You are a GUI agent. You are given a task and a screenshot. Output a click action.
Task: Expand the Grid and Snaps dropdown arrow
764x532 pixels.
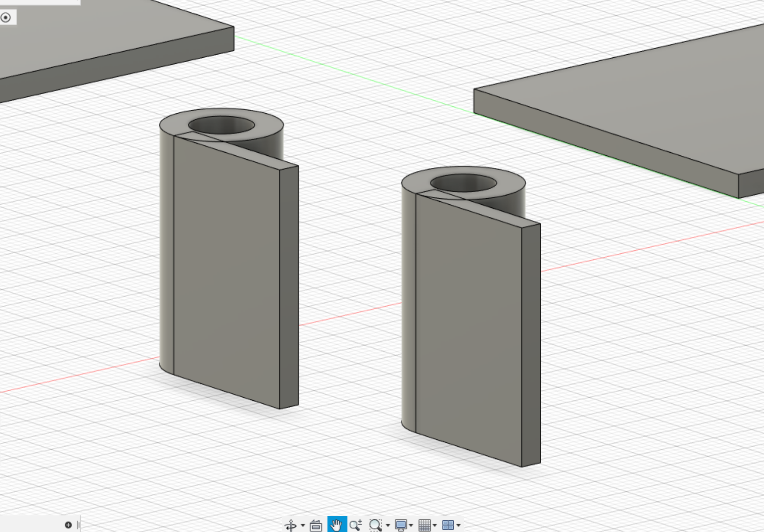point(435,525)
